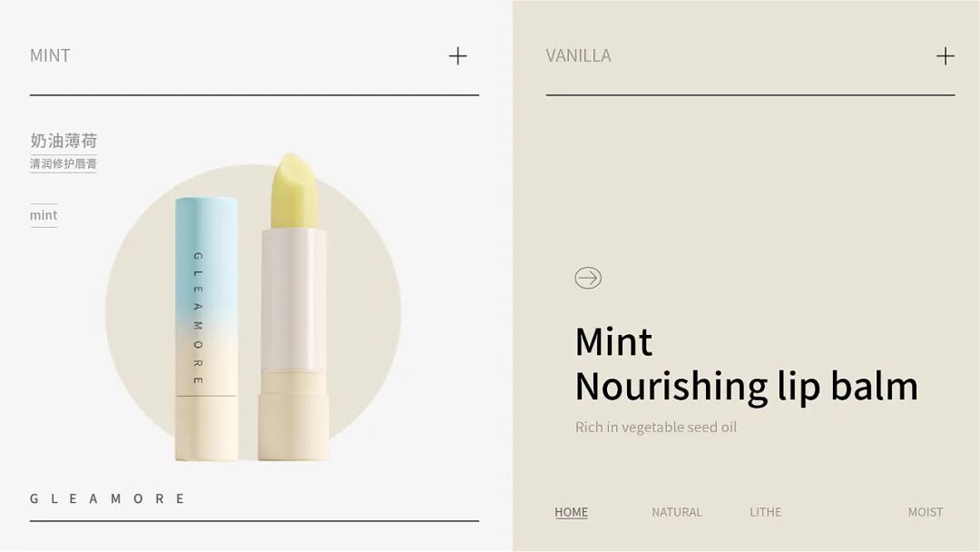The image size is (980, 552).
Task: Click the 奶油薄荷 Chinese title
Action: pyautogui.click(x=64, y=141)
